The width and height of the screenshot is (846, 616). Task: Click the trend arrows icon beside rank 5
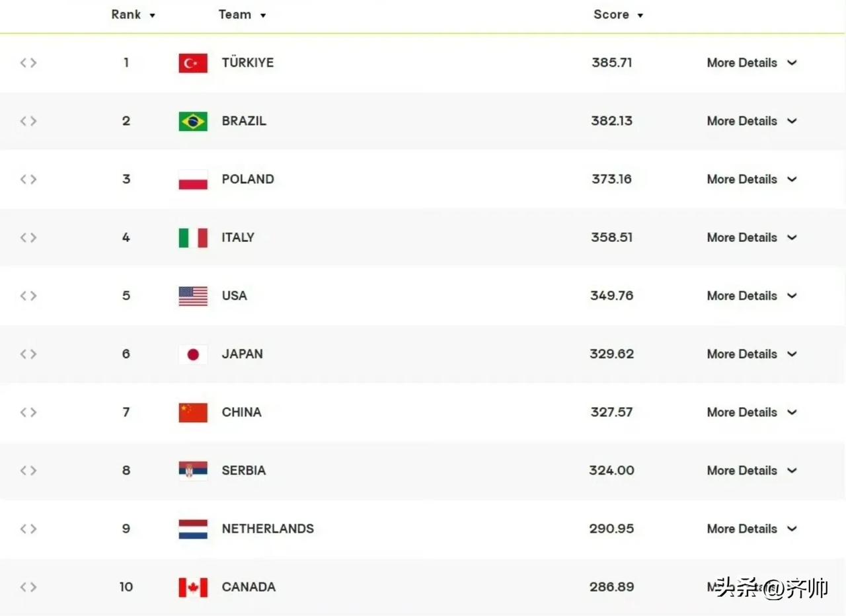coord(28,295)
